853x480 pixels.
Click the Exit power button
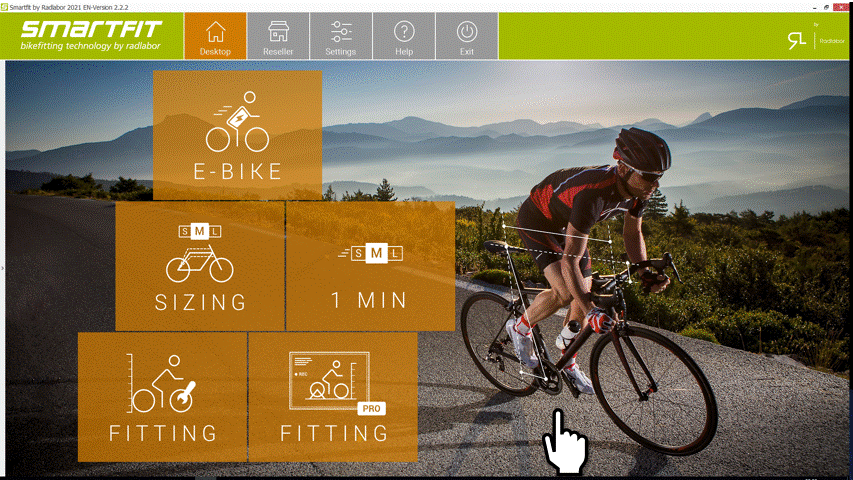coord(467,36)
